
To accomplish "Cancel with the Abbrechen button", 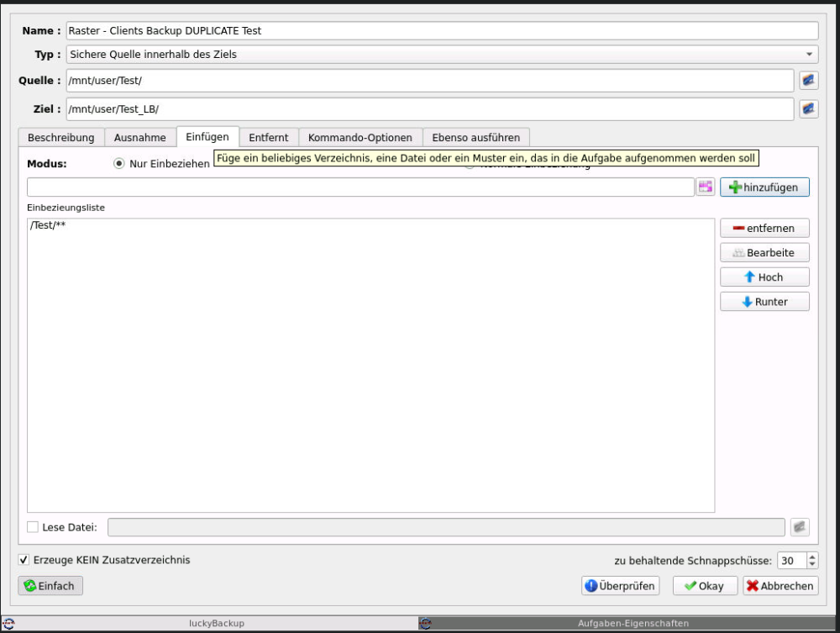I will tap(780, 586).
